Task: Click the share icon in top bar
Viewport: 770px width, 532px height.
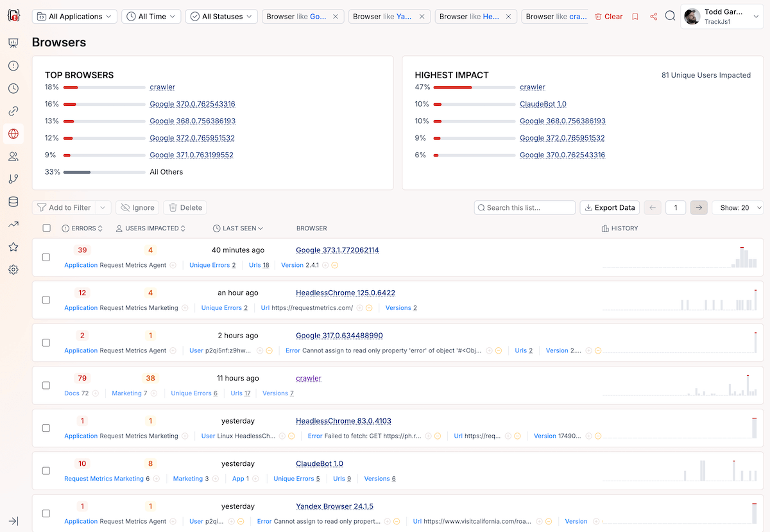Action: click(653, 17)
